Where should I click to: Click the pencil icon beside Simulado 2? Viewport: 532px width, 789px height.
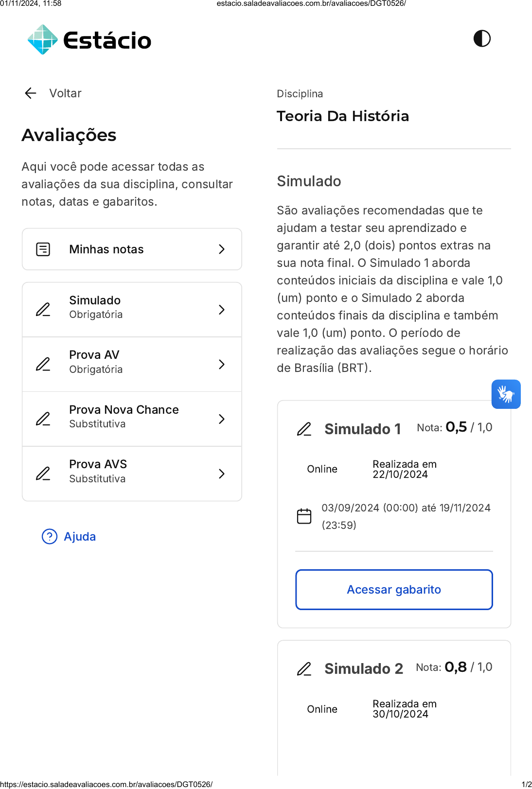pos(304,668)
